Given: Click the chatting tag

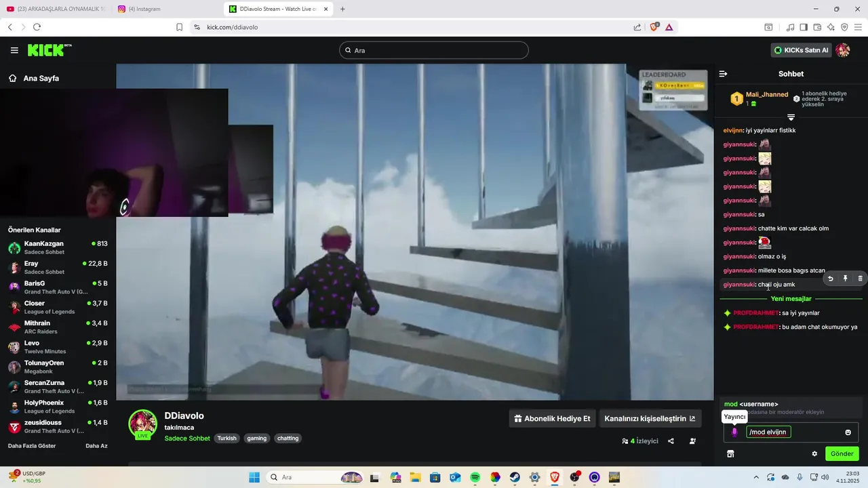Looking at the screenshot, I should click(x=288, y=439).
